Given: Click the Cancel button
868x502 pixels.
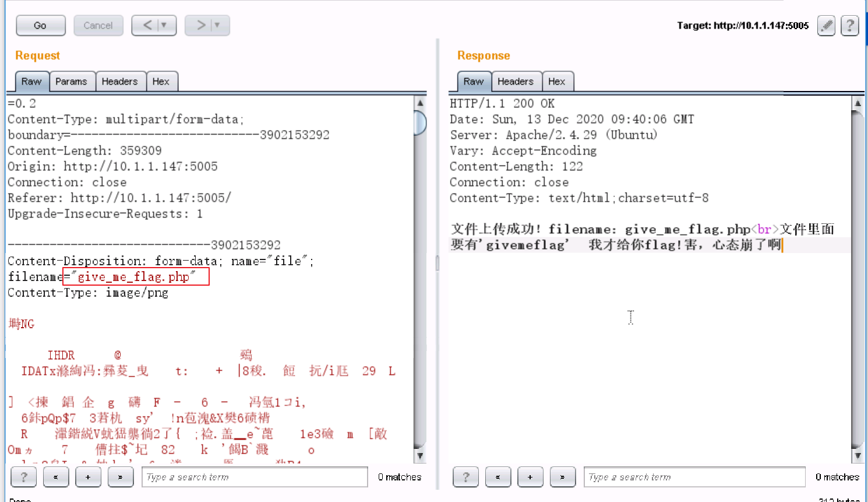Looking at the screenshot, I should pyautogui.click(x=98, y=25).
